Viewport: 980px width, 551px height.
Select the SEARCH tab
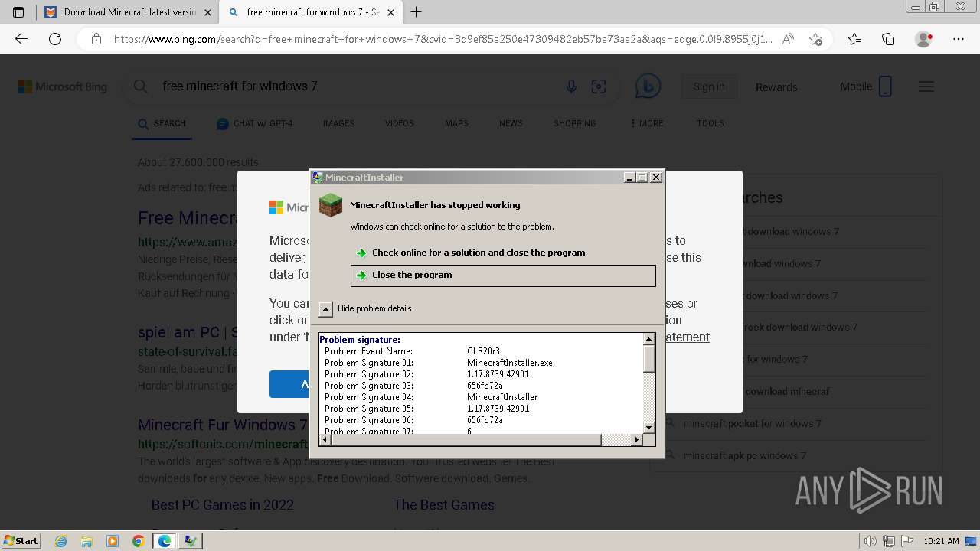pos(162,123)
